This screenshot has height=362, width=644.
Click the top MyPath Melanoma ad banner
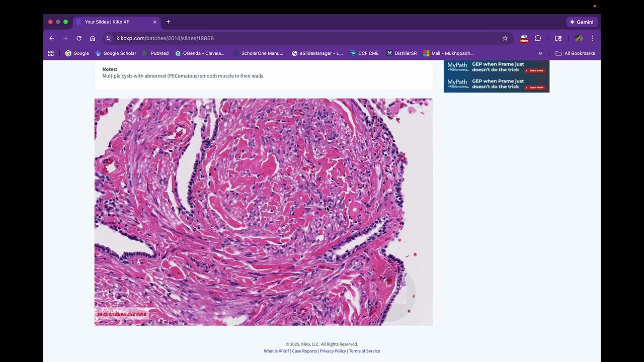point(497,67)
